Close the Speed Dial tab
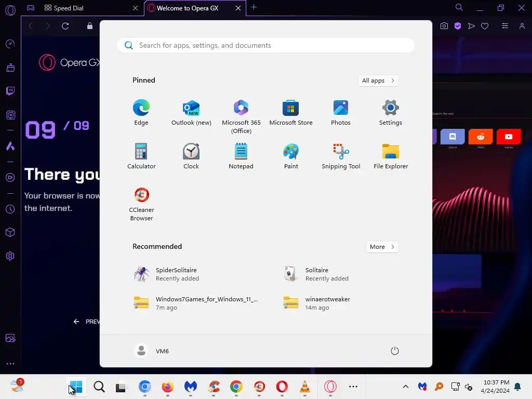 (x=136, y=8)
